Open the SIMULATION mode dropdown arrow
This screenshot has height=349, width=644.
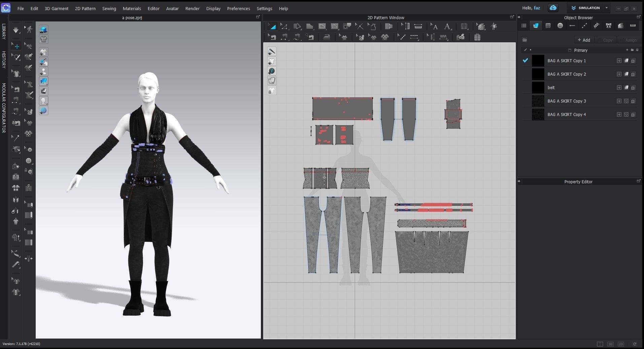pos(607,8)
